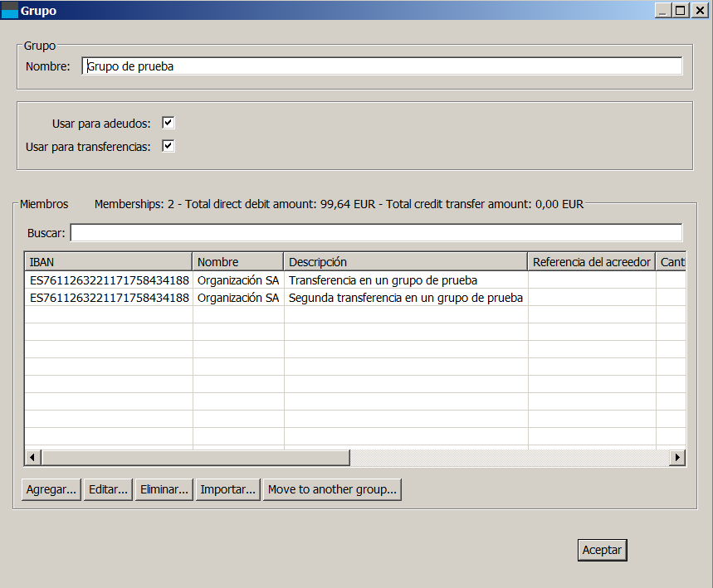The image size is (713, 588).
Task: Open Editar... for selected member
Action: coord(108,489)
